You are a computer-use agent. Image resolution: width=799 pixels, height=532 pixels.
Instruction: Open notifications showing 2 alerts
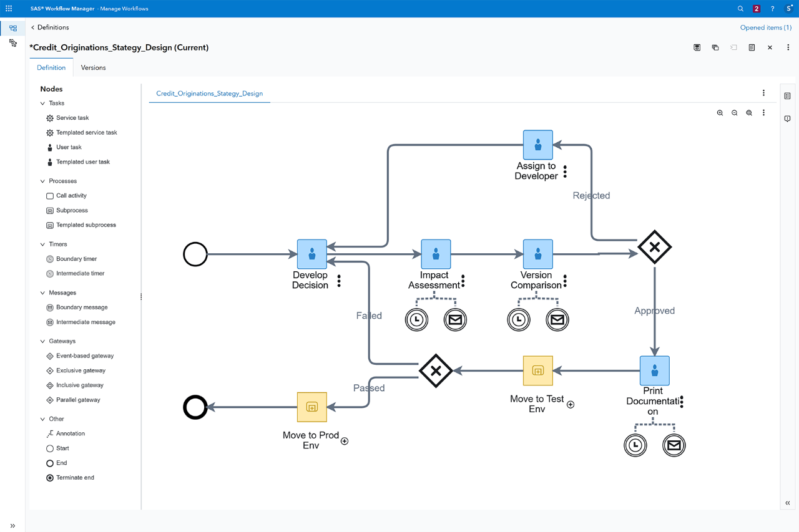[756, 8]
